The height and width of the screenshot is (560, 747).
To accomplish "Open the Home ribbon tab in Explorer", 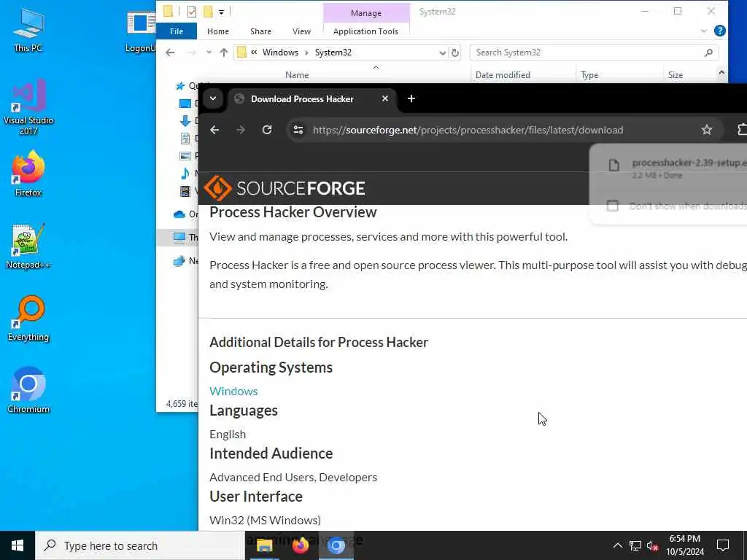I will tap(218, 31).
